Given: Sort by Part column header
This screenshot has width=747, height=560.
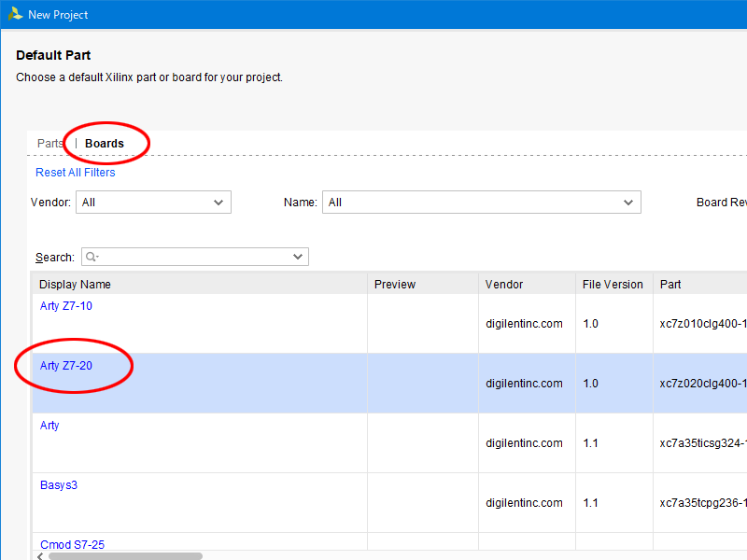Looking at the screenshot, I should click(x=670, y=285).
